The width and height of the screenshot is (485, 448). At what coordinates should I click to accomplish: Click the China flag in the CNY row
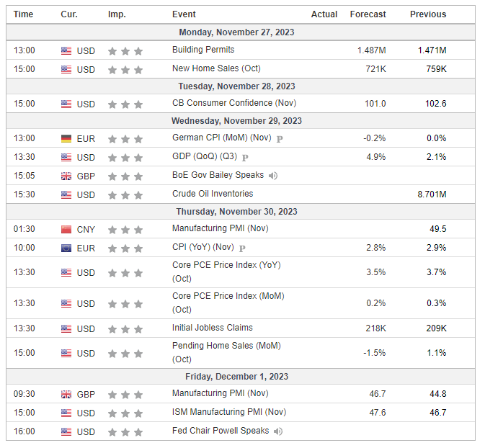click(x=66, y=229)
